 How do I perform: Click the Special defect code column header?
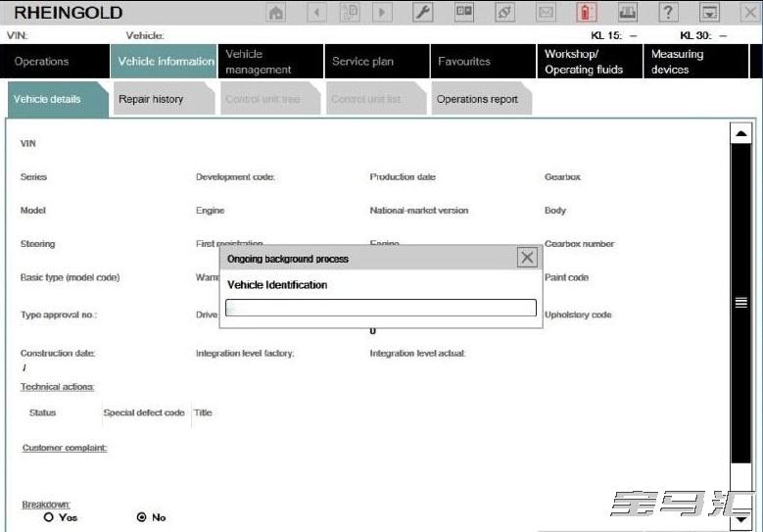tap(144, 412)
